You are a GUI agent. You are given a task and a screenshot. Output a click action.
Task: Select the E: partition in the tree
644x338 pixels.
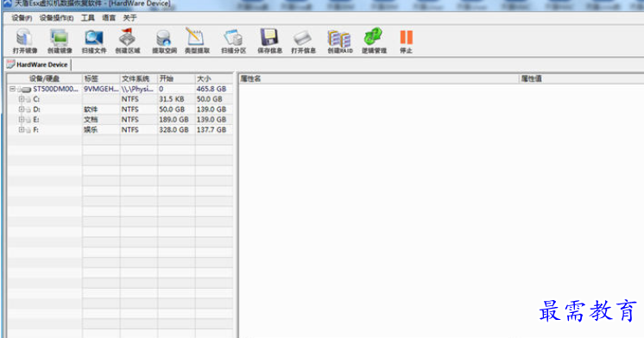click(36, 120)
